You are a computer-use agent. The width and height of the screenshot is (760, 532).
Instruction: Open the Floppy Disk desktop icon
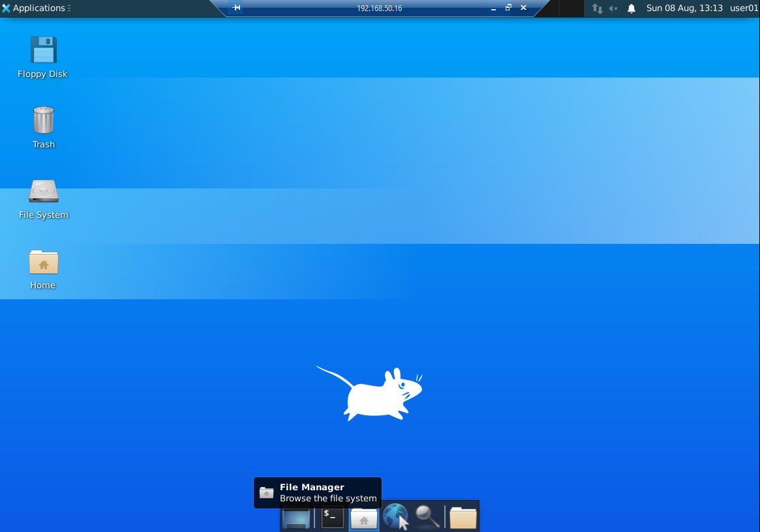coord(44,50)
